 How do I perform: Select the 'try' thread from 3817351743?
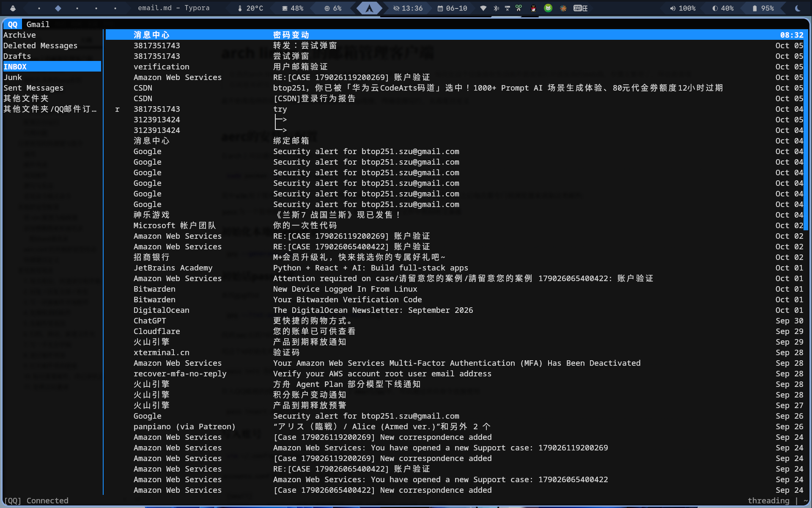click(x=455, y=109)
